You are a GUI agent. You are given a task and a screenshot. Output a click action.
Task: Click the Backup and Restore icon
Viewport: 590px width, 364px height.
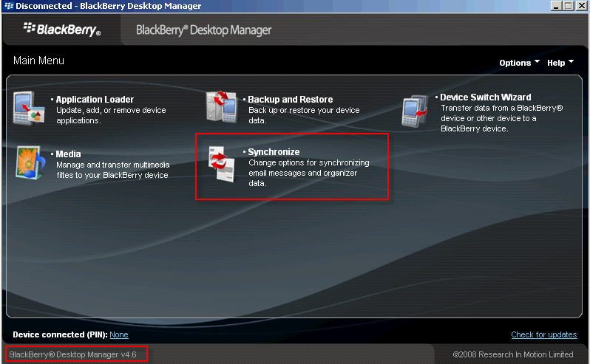[x=222, y=106]
